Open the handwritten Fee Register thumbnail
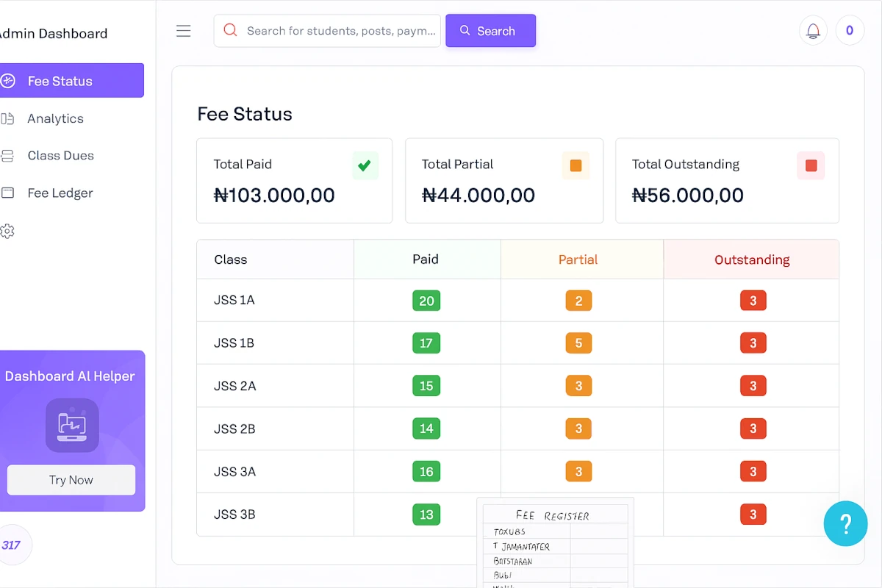This screenshot has height=588, width=882. [555, 542]
